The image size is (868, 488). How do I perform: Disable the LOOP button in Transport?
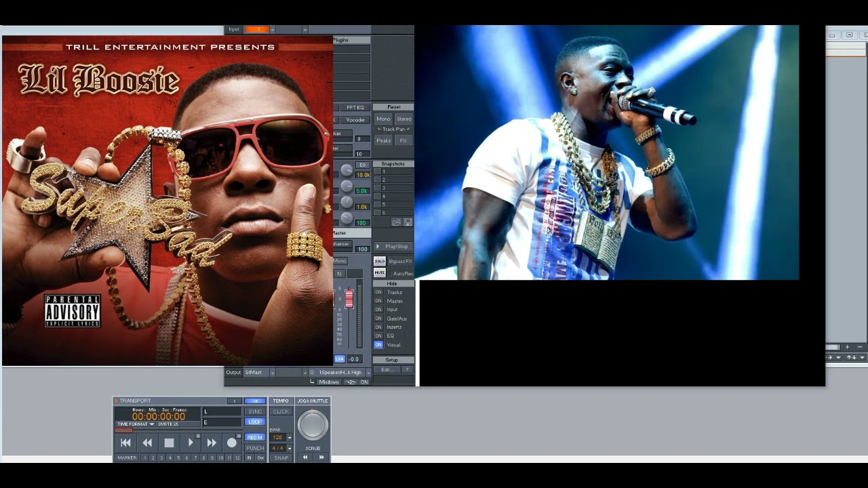pos(255,422)
